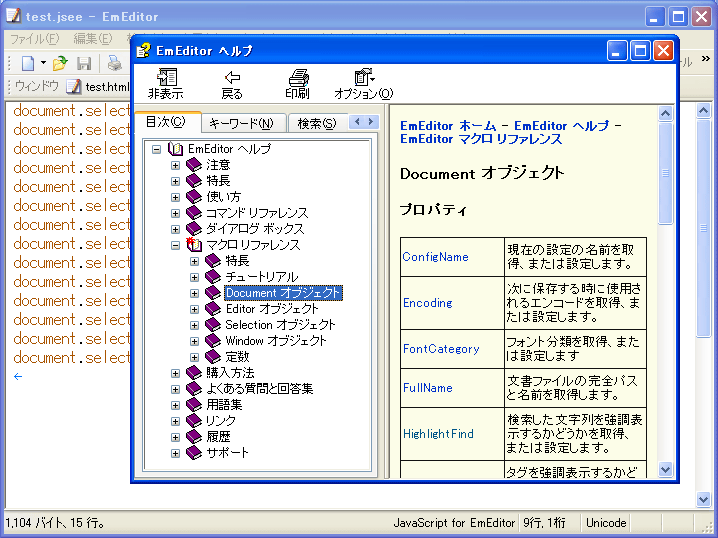Click the Save disk icon in EmEditor toolbar

pos(84,63)
